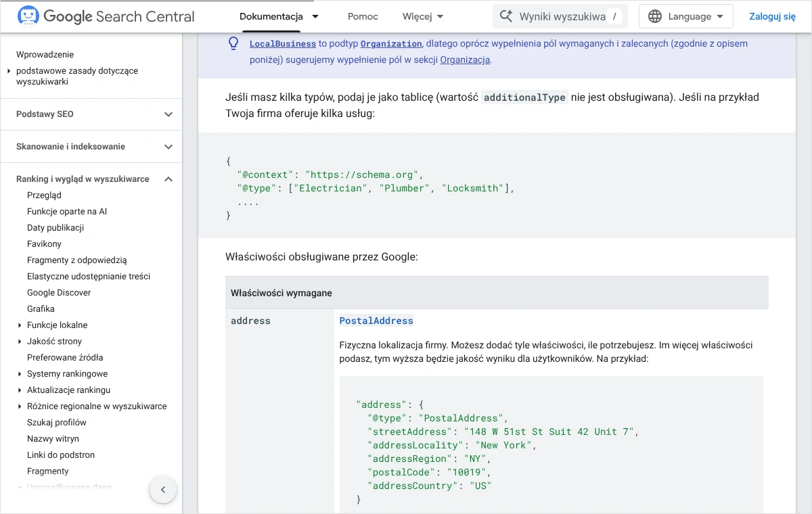812x514 pixels.
Task: Open Fragmenty z odpowiedzią item
Action: (77, 260)
